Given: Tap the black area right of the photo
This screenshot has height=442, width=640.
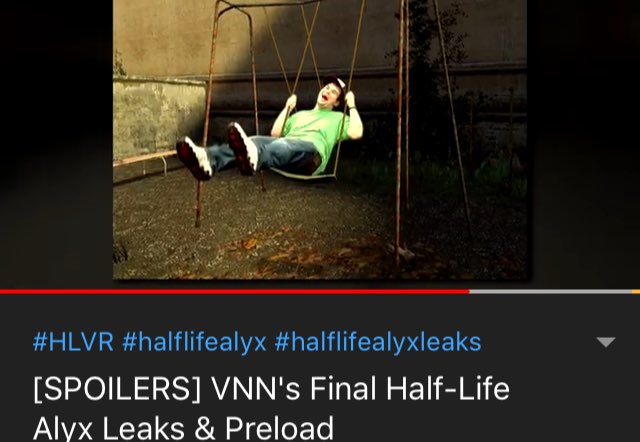Looking at the screenshot, I should click(583, 143).
